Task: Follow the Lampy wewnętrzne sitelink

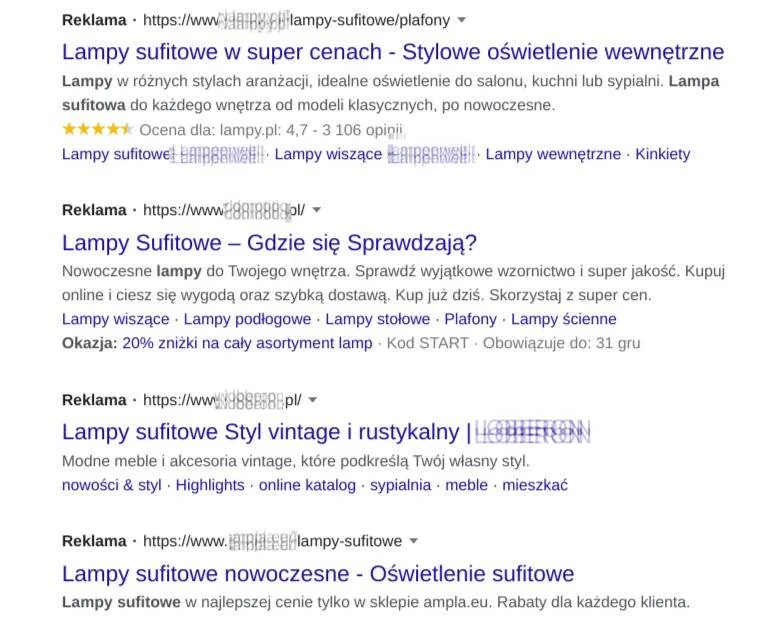Action: pyautogui.click(x=553, y=154)
